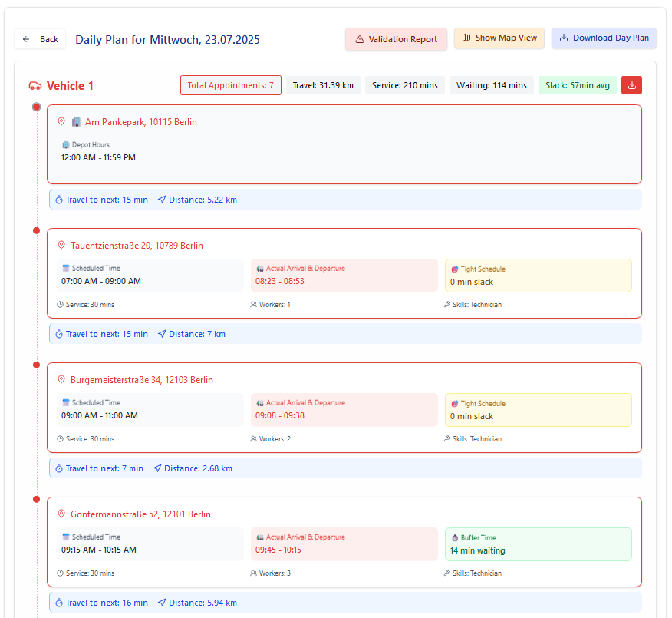Select the Buffer Time 14 min waiting box
The width and height of the screenshot is (672, 618).
tap(538, 544)
